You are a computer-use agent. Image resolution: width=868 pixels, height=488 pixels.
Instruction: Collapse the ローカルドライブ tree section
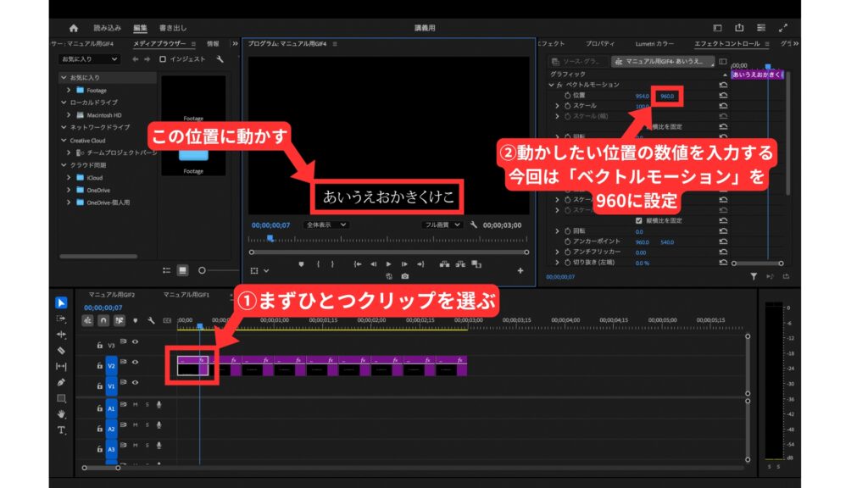[64, 103]
